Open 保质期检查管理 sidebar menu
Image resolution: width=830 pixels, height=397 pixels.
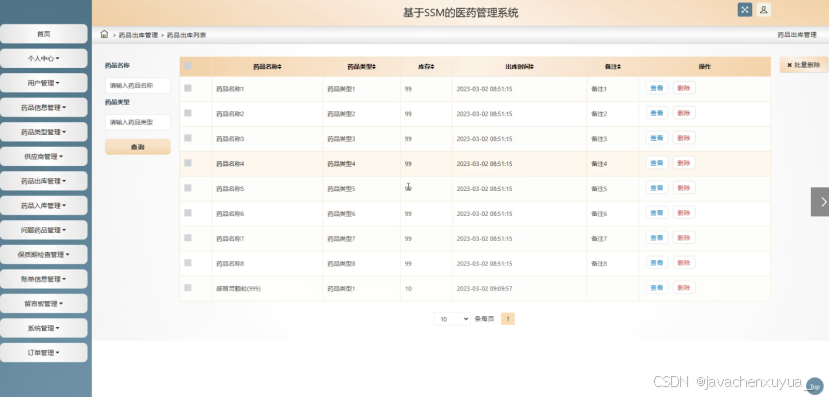tap(43, 255)
